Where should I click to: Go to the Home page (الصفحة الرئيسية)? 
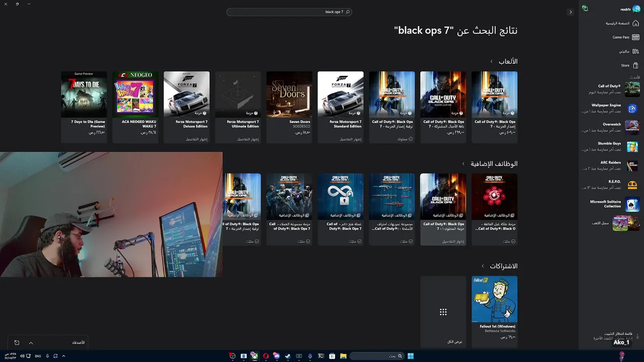[x=622, y=23]
